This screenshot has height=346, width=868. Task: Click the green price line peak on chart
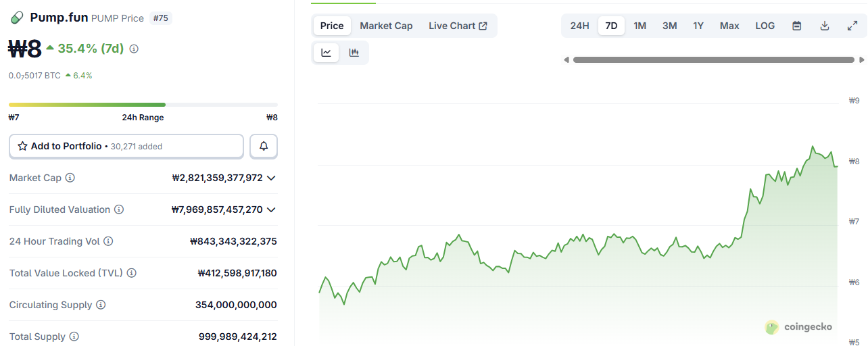pyautogui.click(x=813, y=147)
